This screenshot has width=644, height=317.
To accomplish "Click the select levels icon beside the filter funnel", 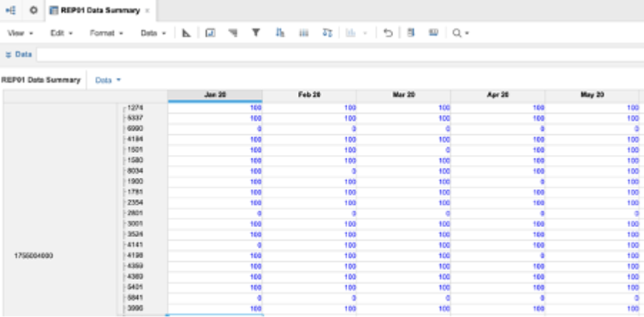I will tap(233, 34).
